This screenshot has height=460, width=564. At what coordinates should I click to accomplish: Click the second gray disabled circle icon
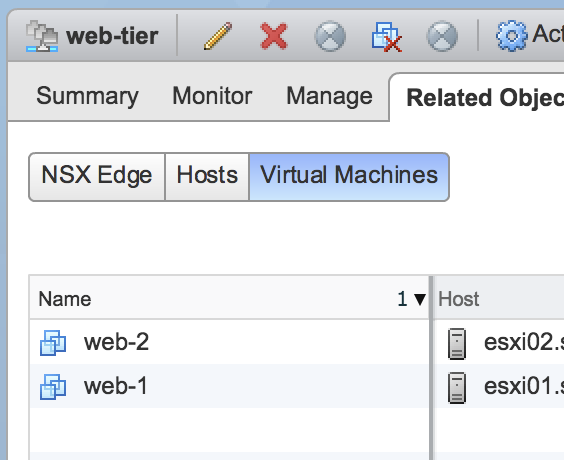[442, 36]
